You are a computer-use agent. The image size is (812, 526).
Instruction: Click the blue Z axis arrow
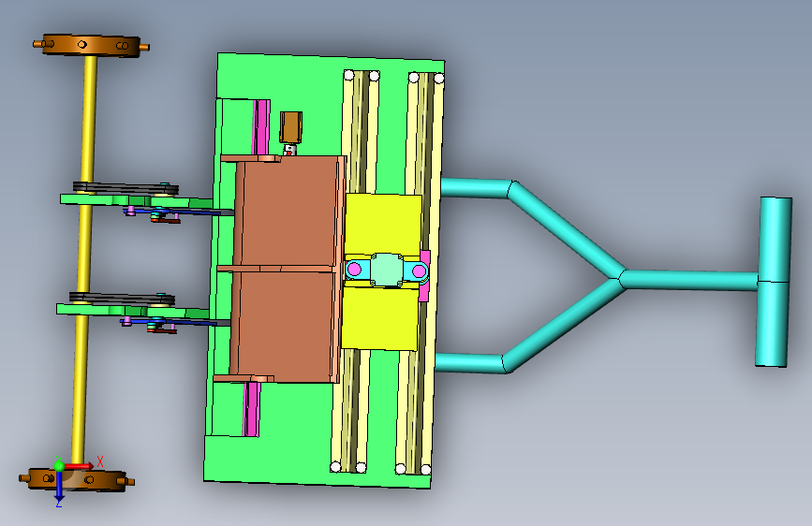pyautogui.click(x=59, y=486)
